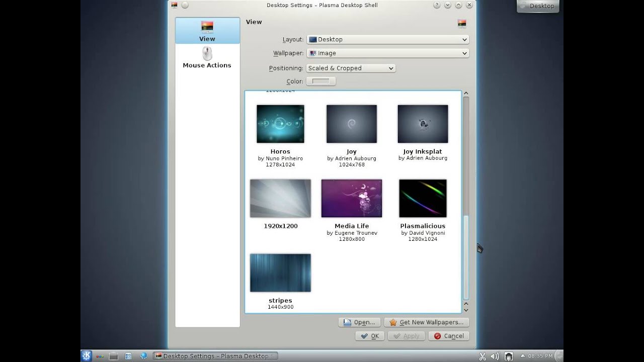Click the title bar help question-mark button
644x362 pixels.
point(437,5)
